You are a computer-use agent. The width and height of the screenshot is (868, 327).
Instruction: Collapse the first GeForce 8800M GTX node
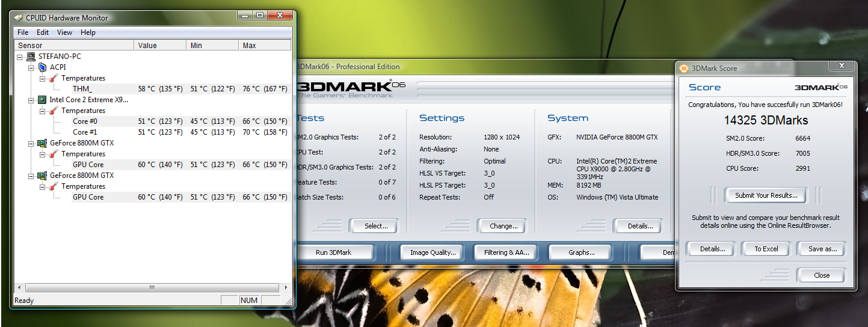(31, 143)
